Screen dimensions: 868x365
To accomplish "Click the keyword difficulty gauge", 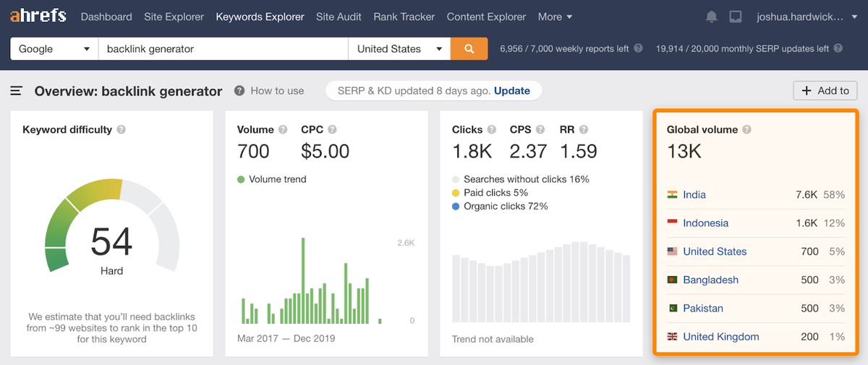I will pos(111,228).
